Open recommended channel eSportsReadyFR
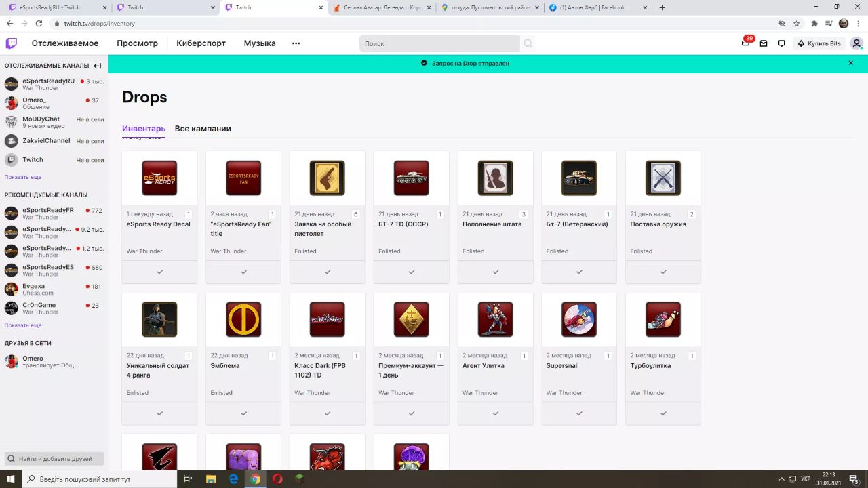This screenshot has width=868, height=488. click(x=54, y=213)
